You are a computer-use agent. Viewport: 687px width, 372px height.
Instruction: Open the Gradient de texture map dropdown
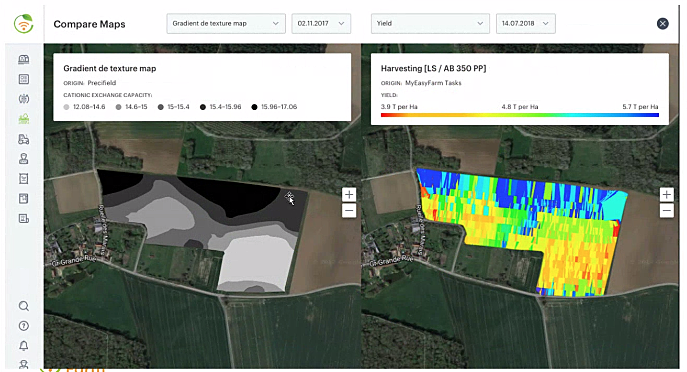[226, 24]
